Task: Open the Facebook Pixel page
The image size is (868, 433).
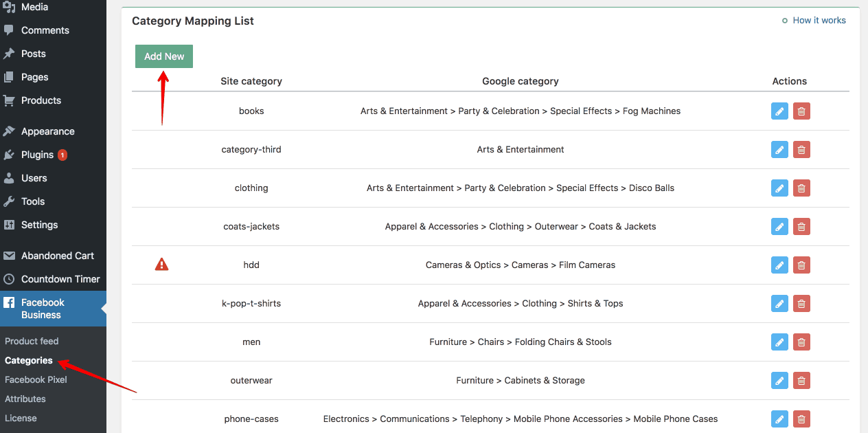Action: (x=36, y=379)
